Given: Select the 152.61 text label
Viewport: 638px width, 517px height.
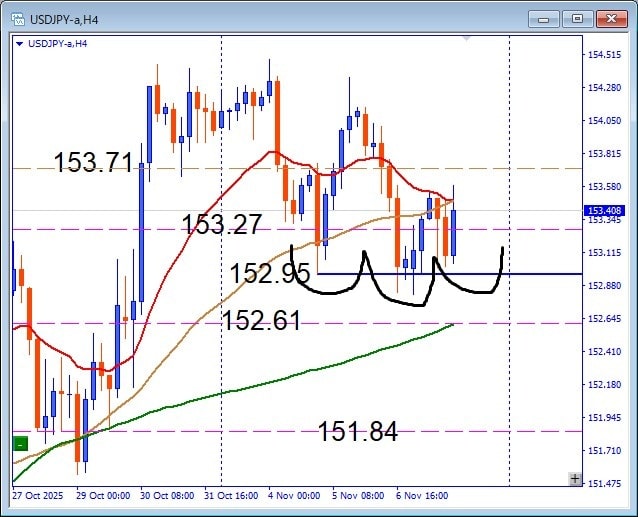Looking at the screenshot, I should [x=261, y=320].
